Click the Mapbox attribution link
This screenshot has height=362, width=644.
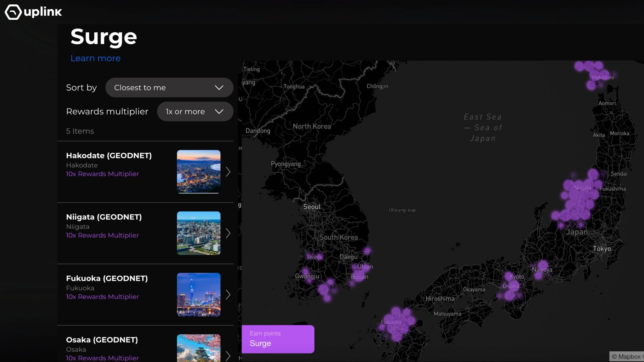(x=626, y=356)
